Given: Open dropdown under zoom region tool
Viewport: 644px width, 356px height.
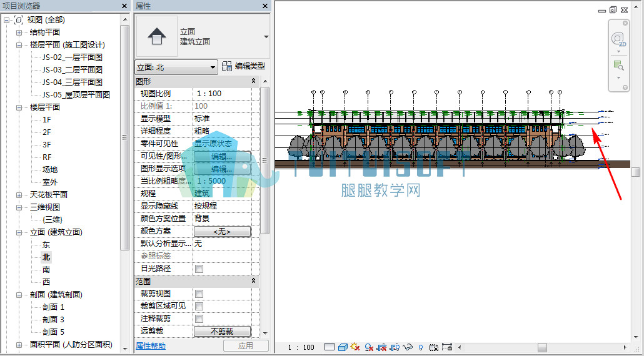Looking at the screenshot, I should (x=618, y=77).
